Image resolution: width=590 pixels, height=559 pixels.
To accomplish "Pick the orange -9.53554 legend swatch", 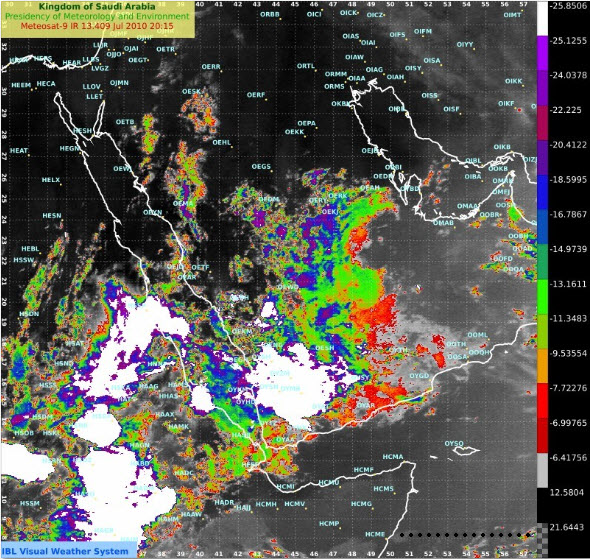I will 542,366.
